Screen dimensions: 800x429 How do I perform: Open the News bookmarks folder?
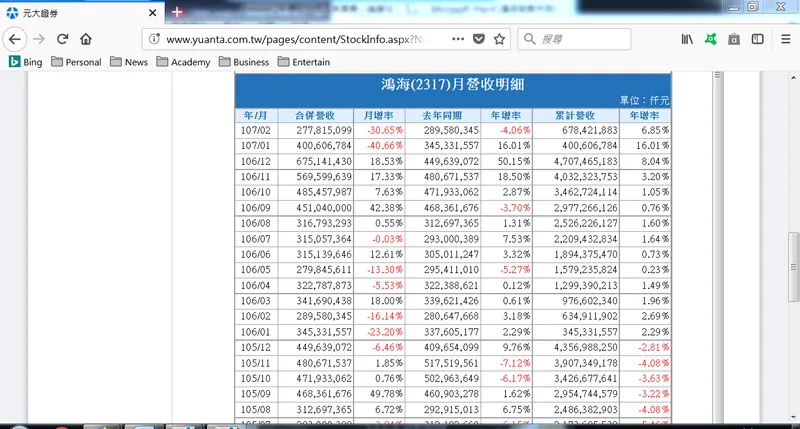[x=129, y=62]
